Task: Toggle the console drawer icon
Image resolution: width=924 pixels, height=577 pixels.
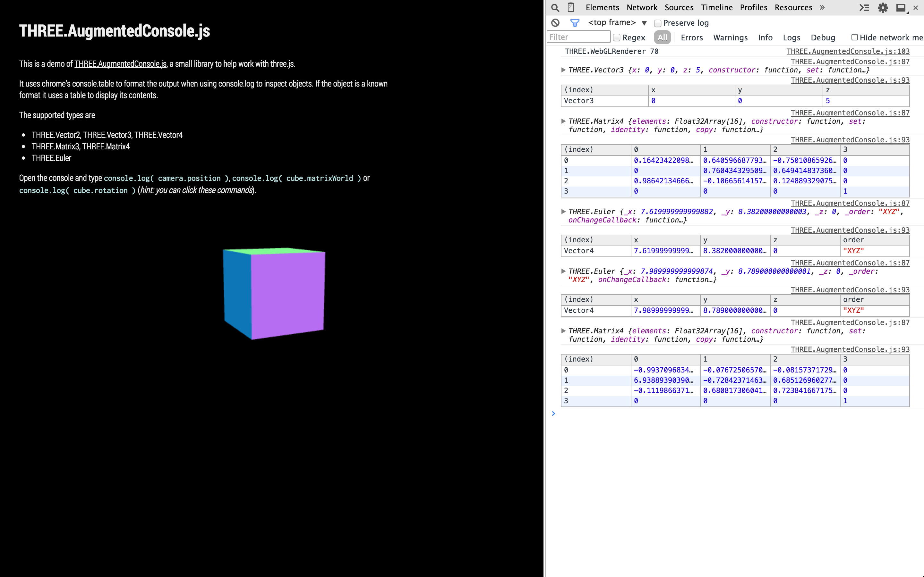Action: pos(864,8)
